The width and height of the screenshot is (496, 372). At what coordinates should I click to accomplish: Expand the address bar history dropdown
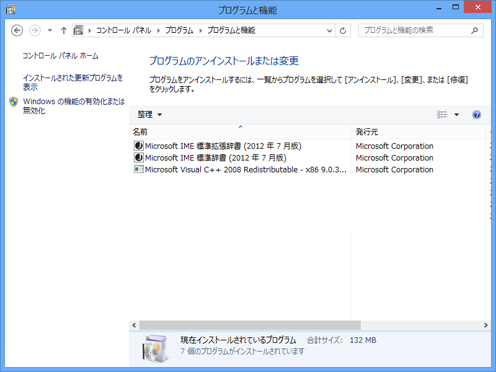click(x=329, y=31)
